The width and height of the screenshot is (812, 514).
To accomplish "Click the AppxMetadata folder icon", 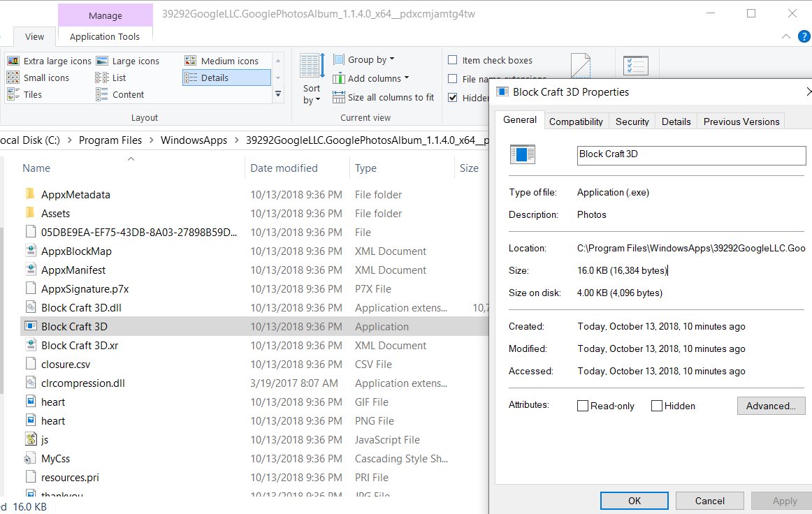I will tap(30, 194).
